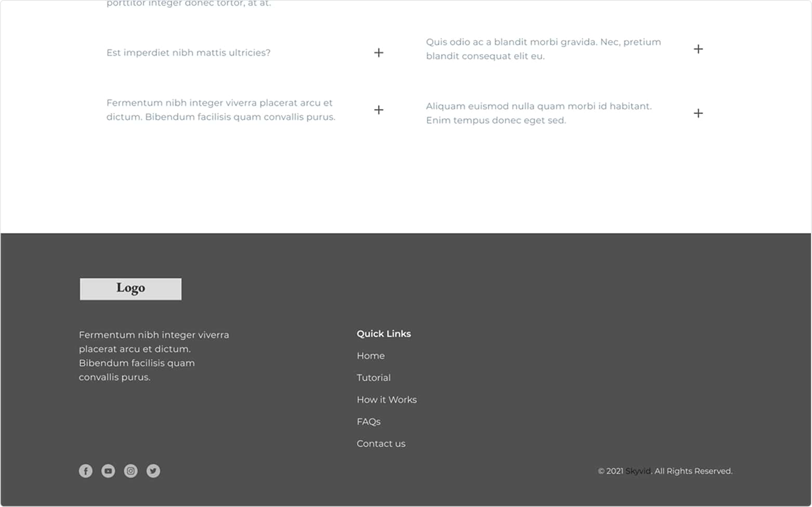The width and height of the screenshot is (812, 507).
Task: Open the Instagram social icon
Action: pyautogui.click(x=130, y=471)
